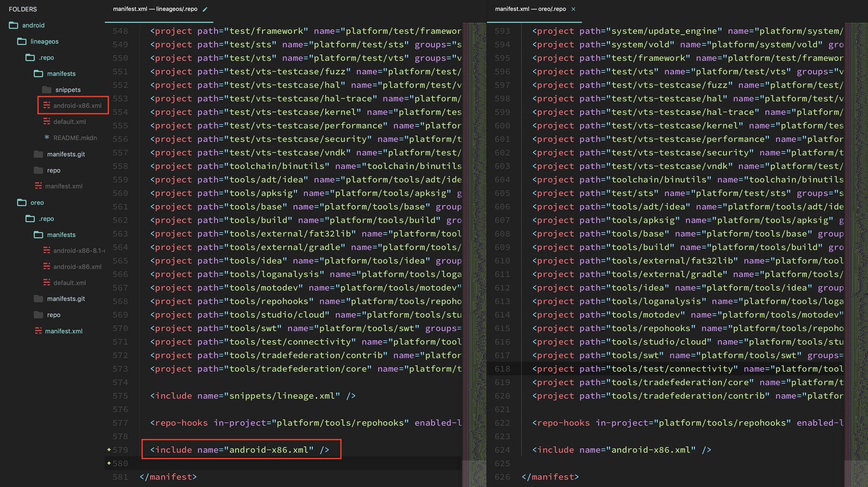Click pencil edit icon on lineageos manifest tab
The width and height of the screenshot is (868, 487).
pyautogui.click(x=204, y=10)
